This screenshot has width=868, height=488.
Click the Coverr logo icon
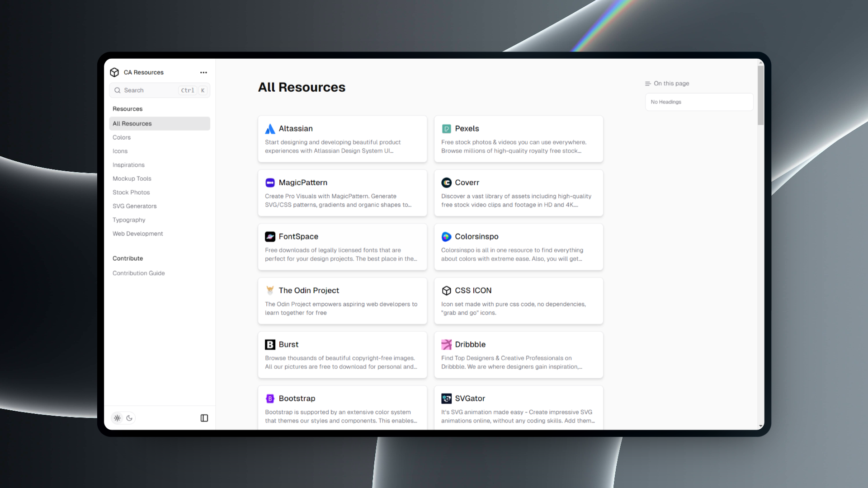click(446, 183)
